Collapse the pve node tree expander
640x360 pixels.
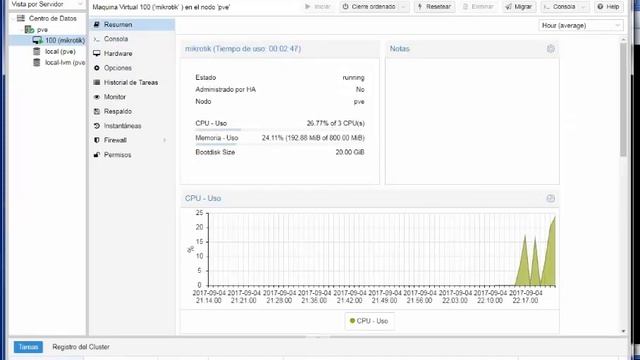coord(21,30)
